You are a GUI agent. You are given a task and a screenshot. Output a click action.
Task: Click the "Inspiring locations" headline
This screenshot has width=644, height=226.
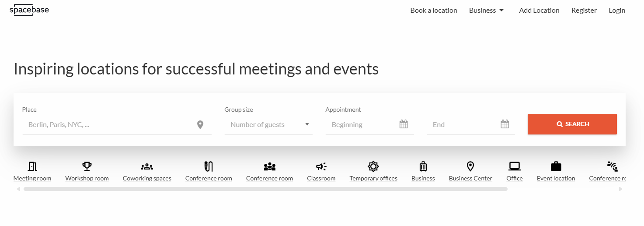coord(196,69)
